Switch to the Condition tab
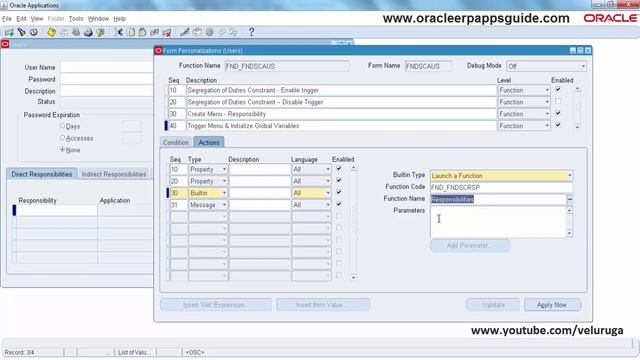The image size is (640, 360). coord(176,142)
